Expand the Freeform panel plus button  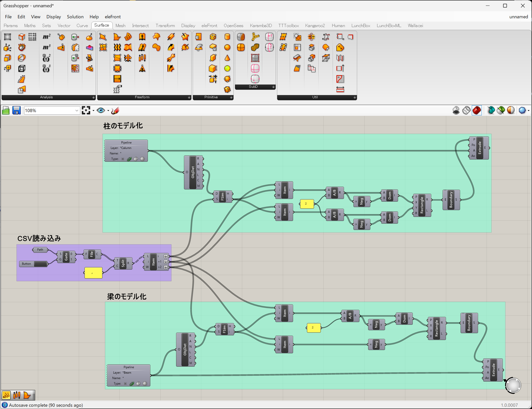(189, 97)
